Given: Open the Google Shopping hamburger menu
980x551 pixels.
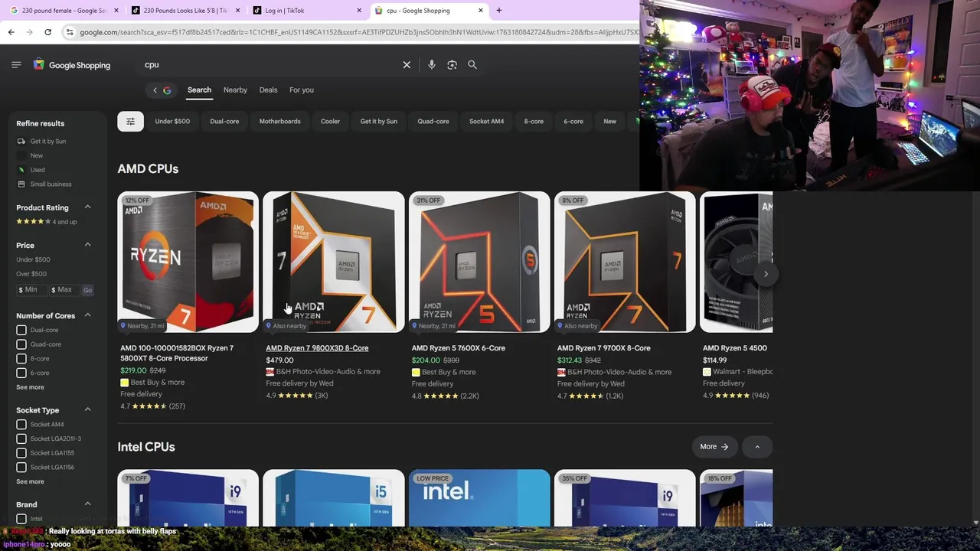Looking at the screenshot, I should pyautogui.click(x=16, y=65).
